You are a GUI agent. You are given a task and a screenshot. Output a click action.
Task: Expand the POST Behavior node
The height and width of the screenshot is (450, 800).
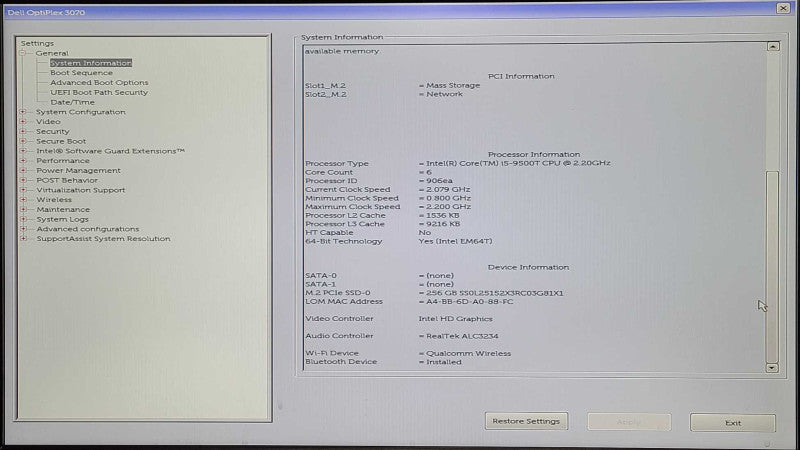click(23, 180)
